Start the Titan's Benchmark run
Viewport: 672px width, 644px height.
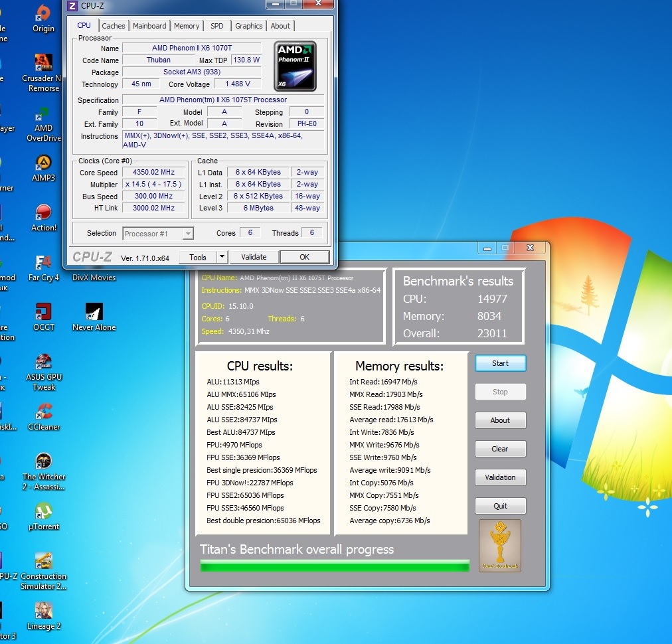(x=500, y=363)
